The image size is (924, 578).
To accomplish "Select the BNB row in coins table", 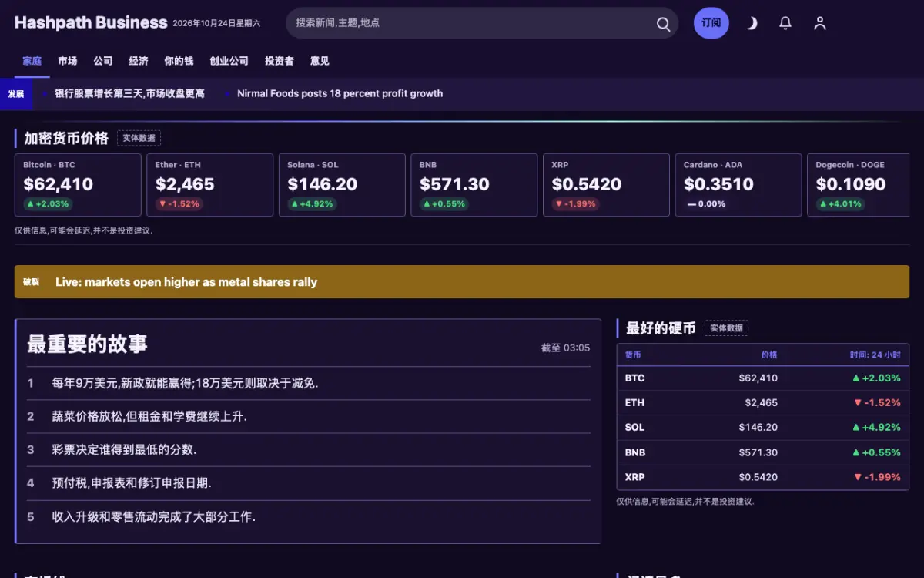I will point(763,452).
